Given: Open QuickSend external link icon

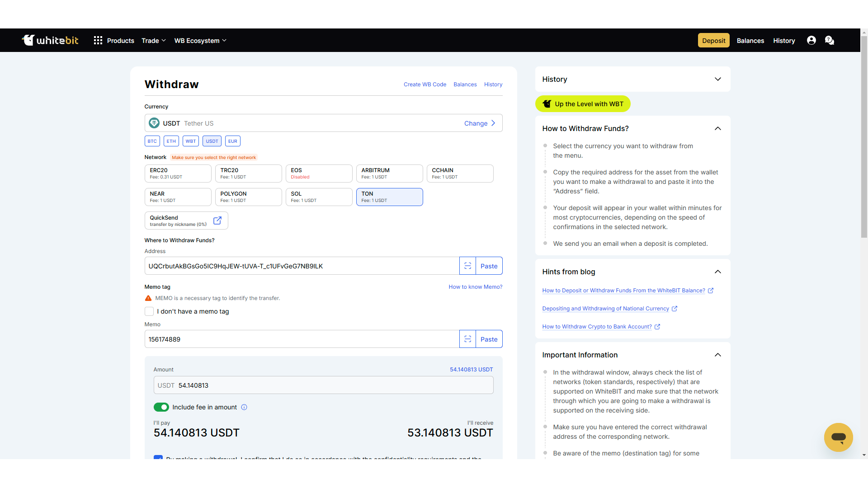Looking at the screenshot, I should [x=217, y=221].
